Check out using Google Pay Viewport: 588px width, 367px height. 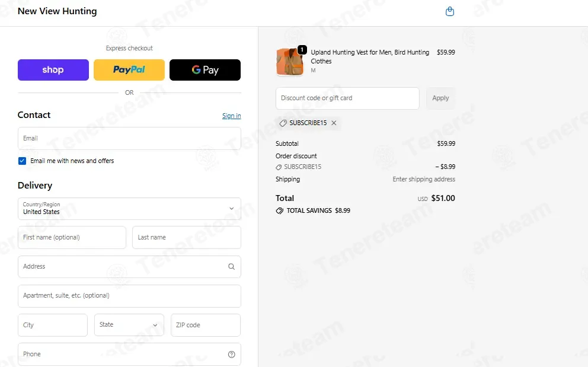coord(204,70)
